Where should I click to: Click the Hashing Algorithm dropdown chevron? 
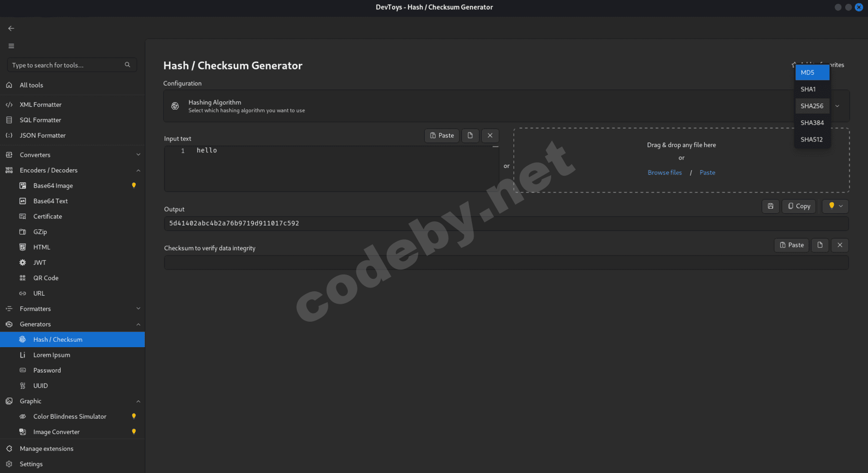coord(837,106)
